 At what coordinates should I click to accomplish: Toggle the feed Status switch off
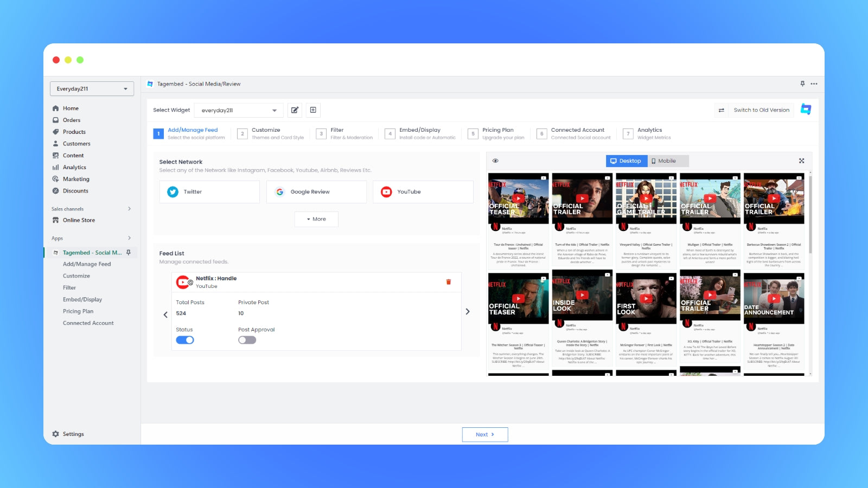[185, 340]
